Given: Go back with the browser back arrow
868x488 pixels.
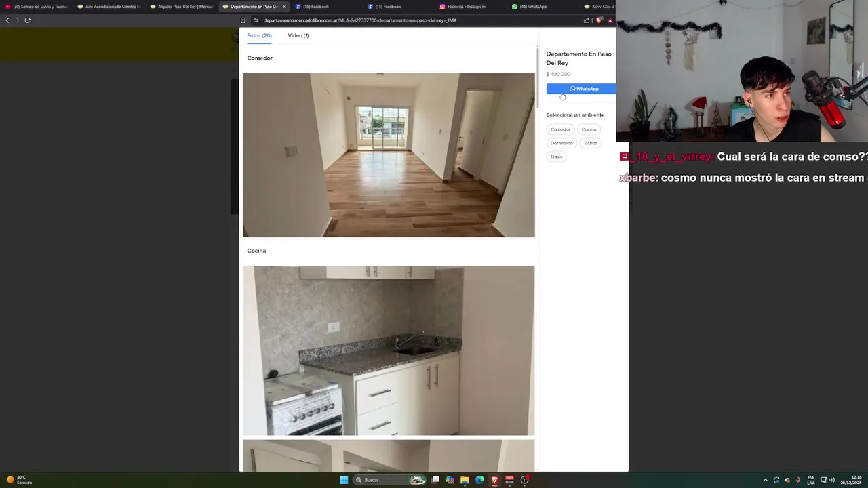Looking at the screenshot, I should click(x=7, y=20).
